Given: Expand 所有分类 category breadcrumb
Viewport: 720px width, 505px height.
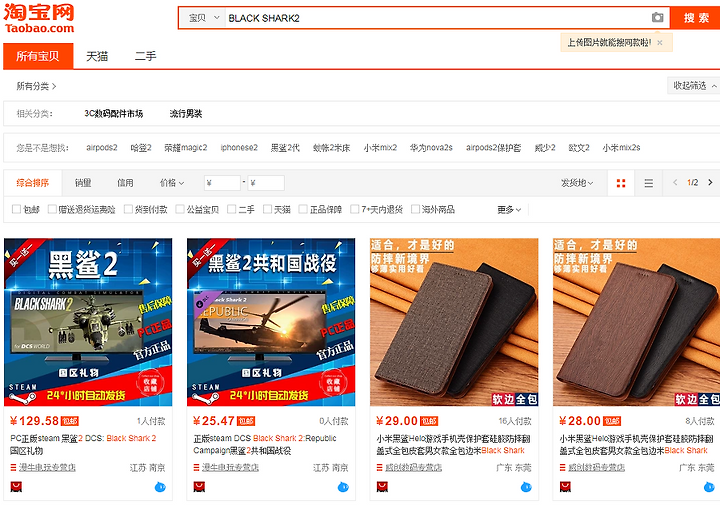Looking at the screenshot, I should pyautogui.click(x=36, y=86).
